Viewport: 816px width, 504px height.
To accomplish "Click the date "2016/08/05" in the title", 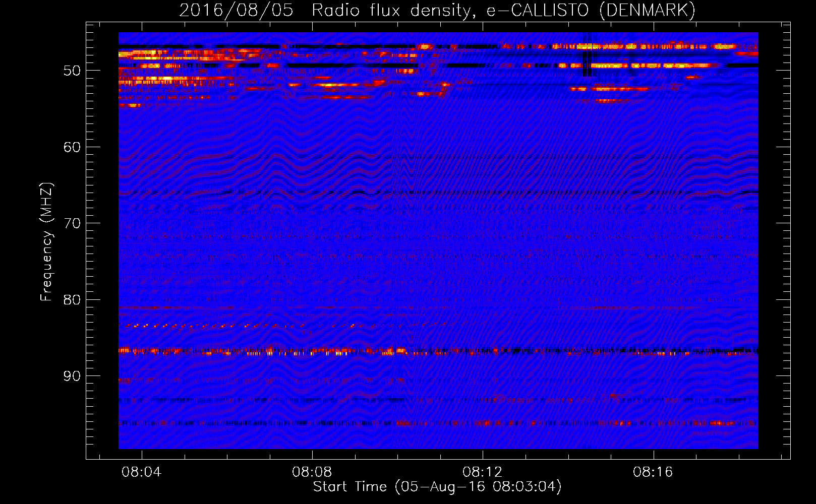I will (236, 11).
